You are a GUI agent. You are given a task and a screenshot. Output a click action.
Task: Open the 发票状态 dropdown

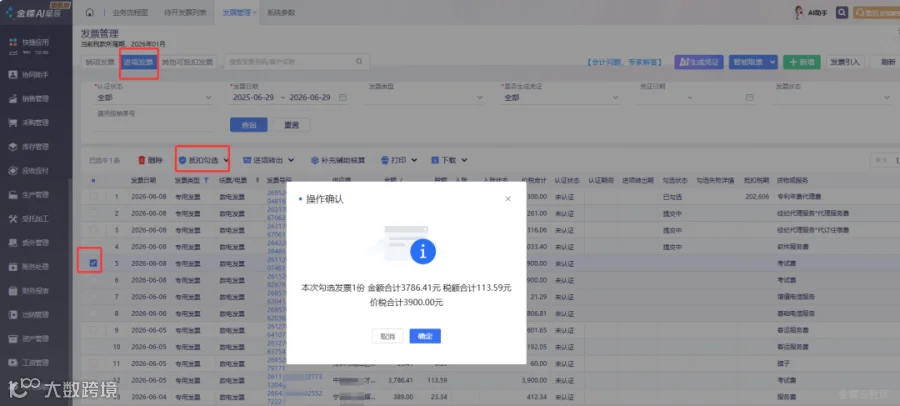[x=832, y=98]
